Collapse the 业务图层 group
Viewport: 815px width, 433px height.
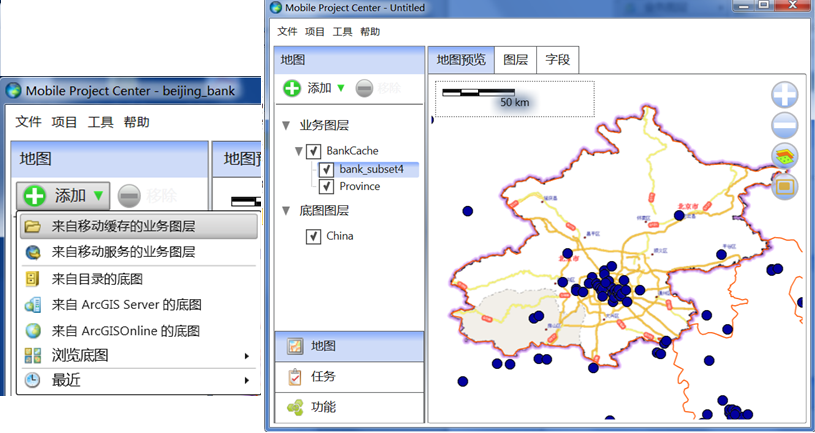click(x=286, y=126)
